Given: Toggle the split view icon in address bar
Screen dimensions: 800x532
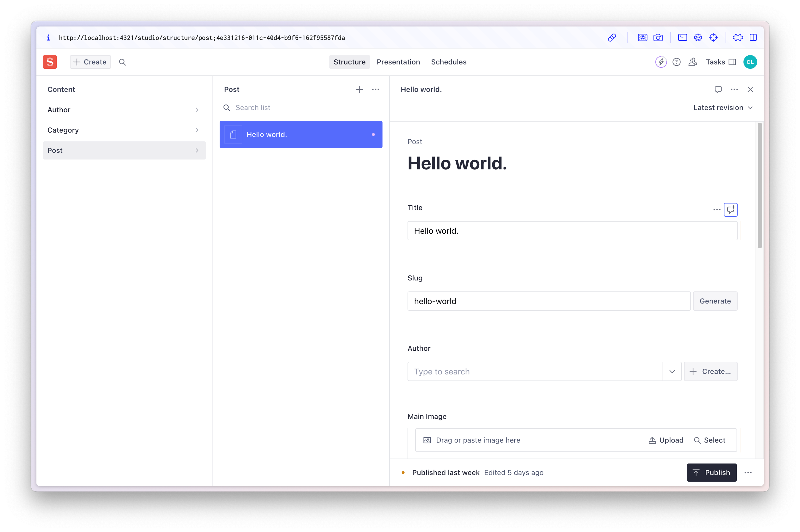Looking at the screenshot, I should point(753,38).
